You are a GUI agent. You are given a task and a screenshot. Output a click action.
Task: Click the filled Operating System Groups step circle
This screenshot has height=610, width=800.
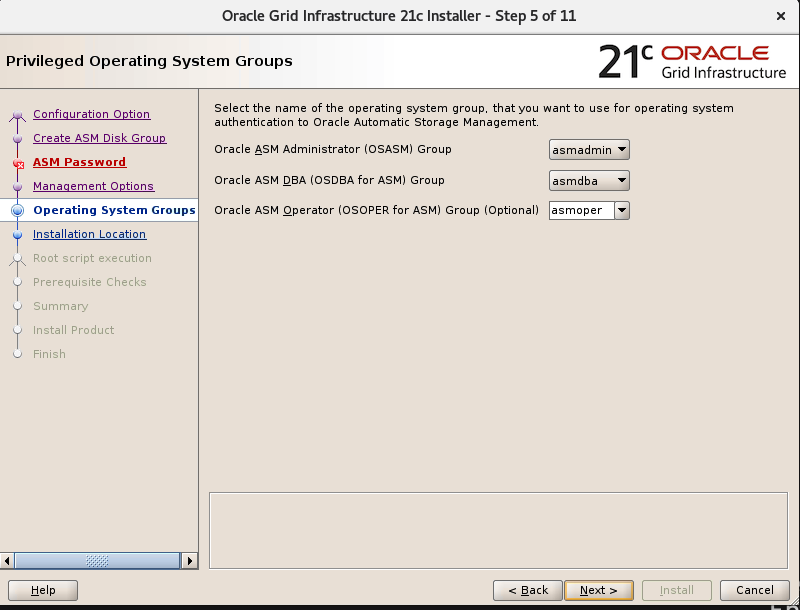[17, 210]
